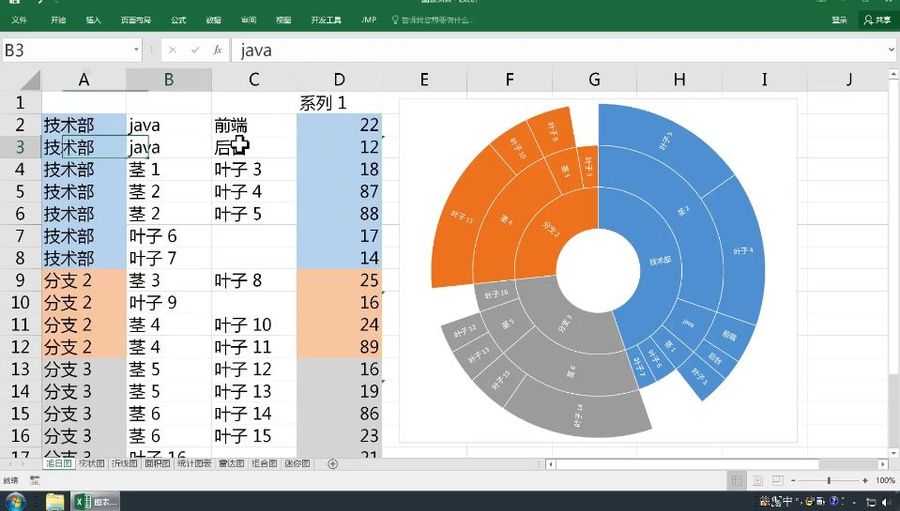The height and width of the screenshot is (511, 900).
Task: Open the 页面布局 Page Layout tab
Action: [135, 20]
